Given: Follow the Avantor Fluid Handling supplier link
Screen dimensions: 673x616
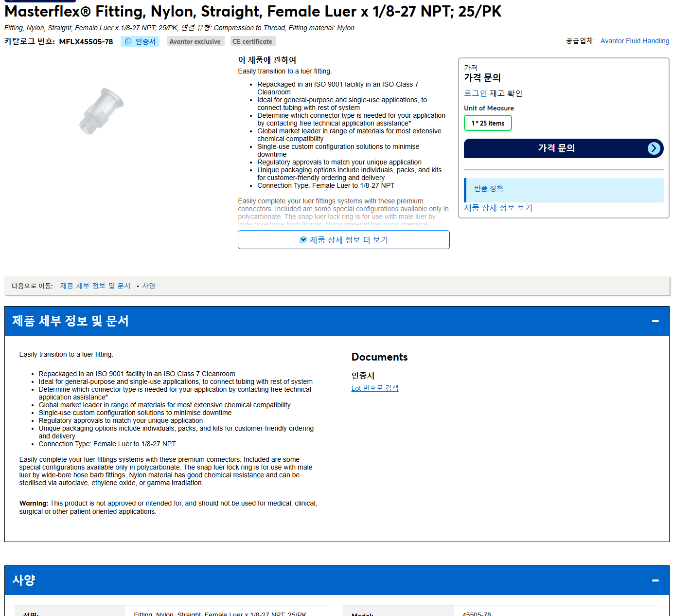Looking at the screenshot, I should click(635, 41).
